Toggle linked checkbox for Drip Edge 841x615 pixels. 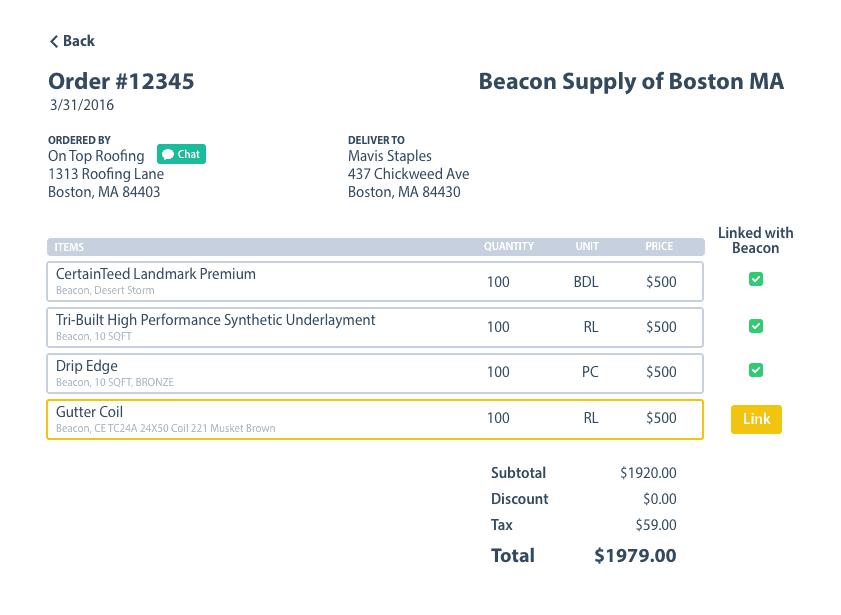point(756,370)
